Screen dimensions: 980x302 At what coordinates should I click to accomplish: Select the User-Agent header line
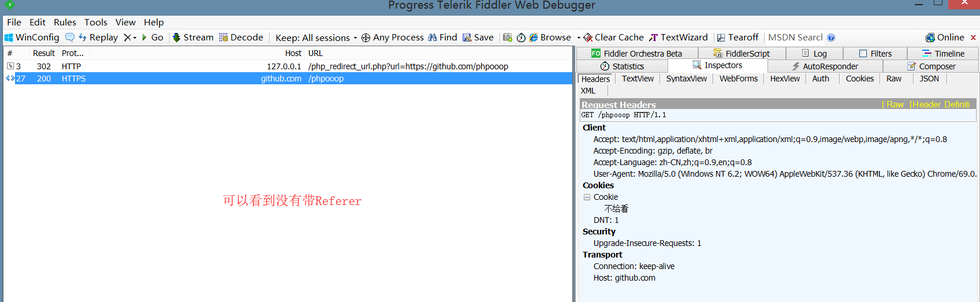[785, 174]
